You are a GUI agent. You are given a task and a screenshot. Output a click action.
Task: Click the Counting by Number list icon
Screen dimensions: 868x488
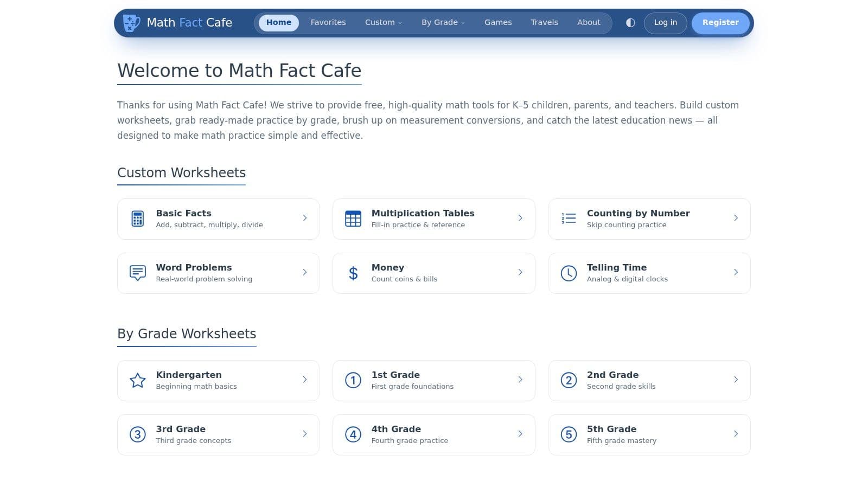coord(569,219)
